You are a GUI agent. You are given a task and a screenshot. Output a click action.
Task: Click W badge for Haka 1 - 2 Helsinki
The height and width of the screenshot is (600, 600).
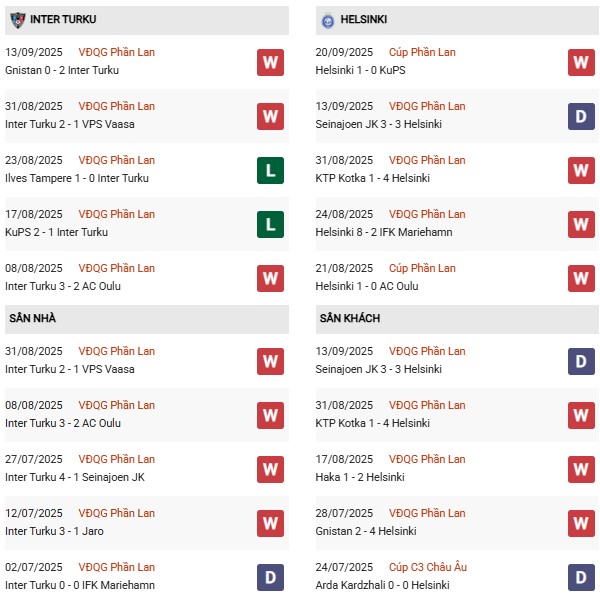pos(581,469)
